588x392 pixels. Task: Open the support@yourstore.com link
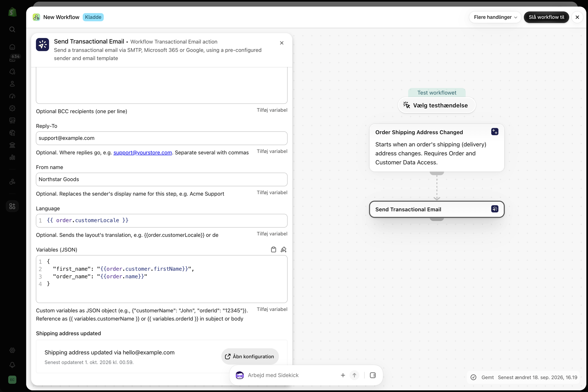(x=143, y=153)
